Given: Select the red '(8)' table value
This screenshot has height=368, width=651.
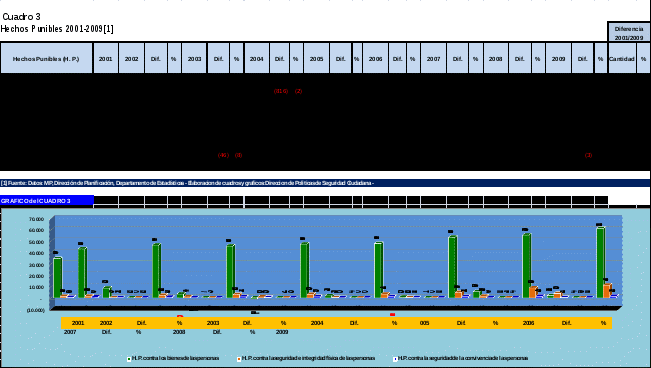Looking at the screenshot, I should 238,155.
